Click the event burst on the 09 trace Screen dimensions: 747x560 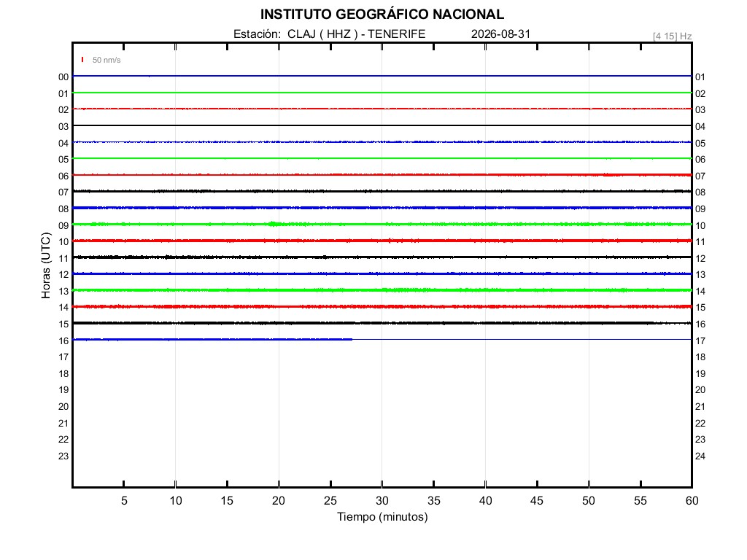point(273,224)
